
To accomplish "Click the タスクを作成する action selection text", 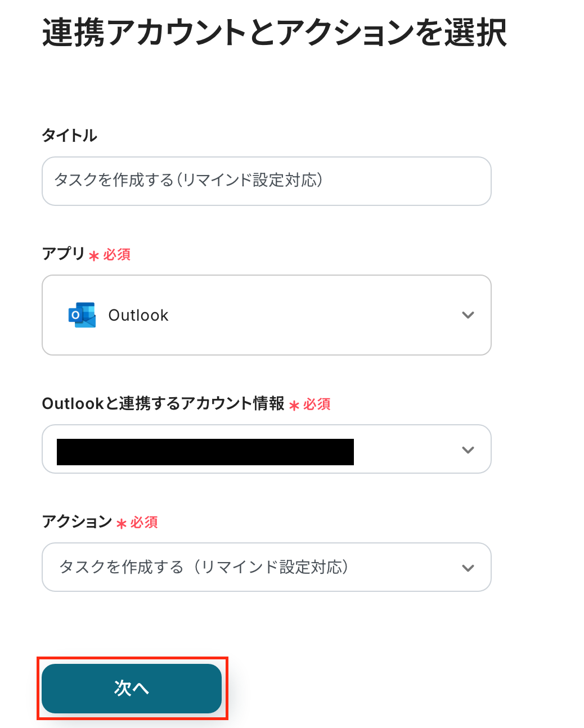I will pyautogui.click(x=204, y=567).
